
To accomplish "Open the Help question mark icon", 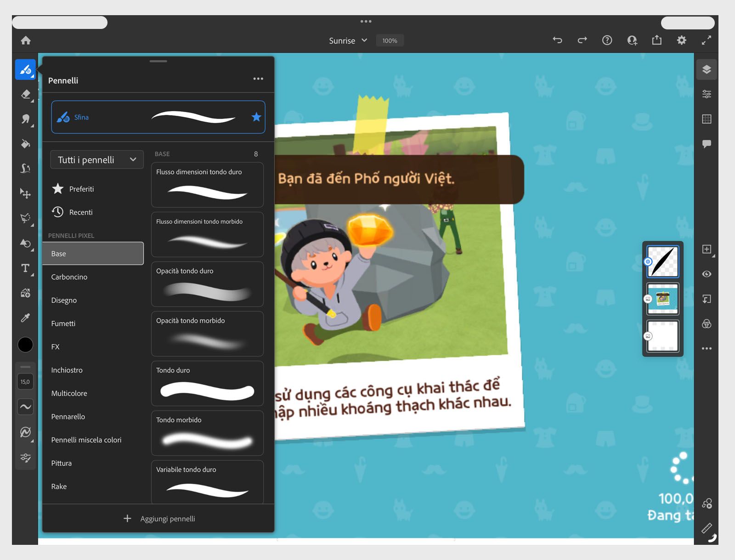I will tap(607, 40).
